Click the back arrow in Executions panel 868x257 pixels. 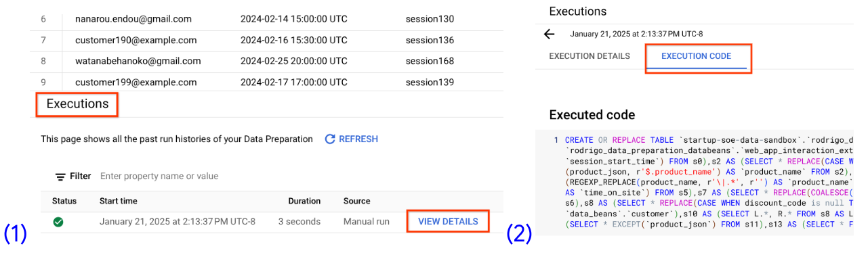tap(550, 34)
